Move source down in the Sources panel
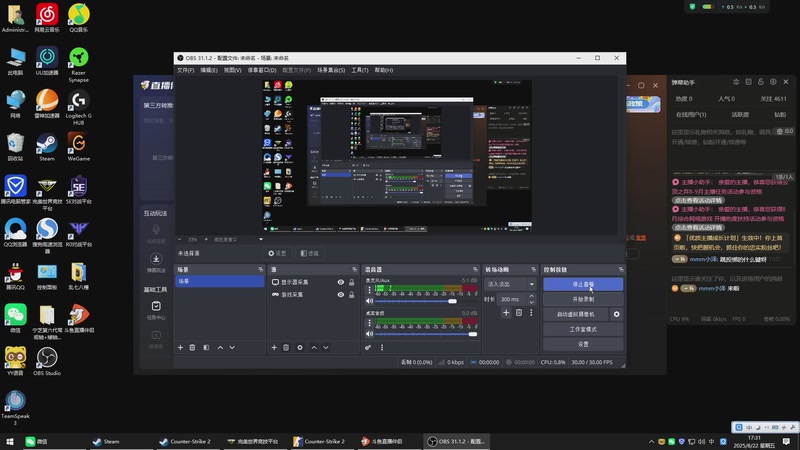Image resolution: width=800 pixels, height=450 pixels. coord(326,347)
